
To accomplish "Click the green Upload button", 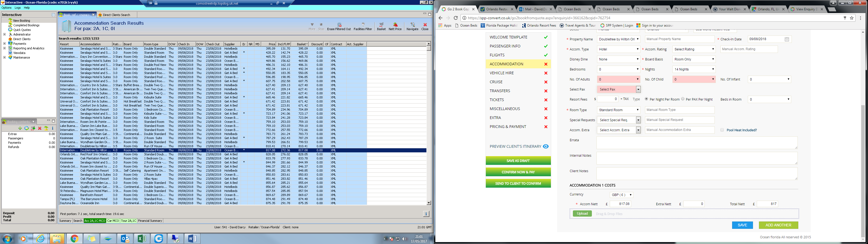I will point(582,214).
